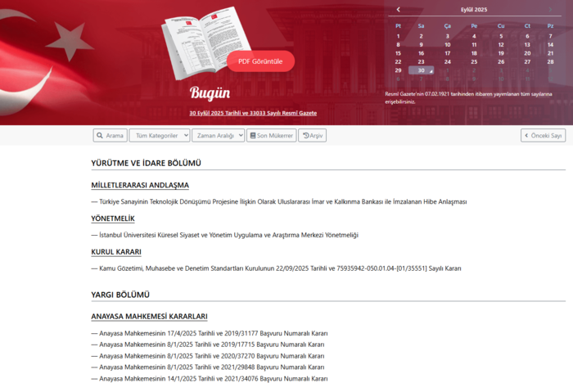Click the YÜRÜTME VE İDARE BÖLÜMÜ title
Screen dimensions: 573x392
point(147,164)
